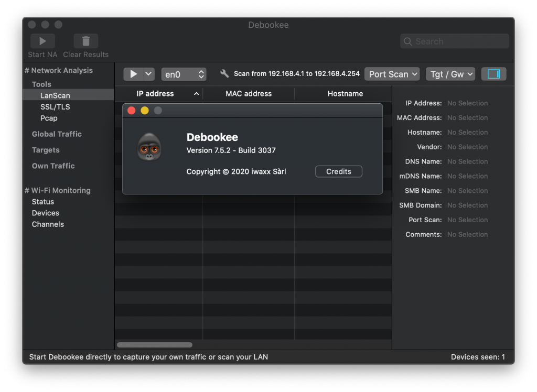Click the 'Port Scan:' detail label
Screen dimensions: 537x392
[x=425, y=220]
